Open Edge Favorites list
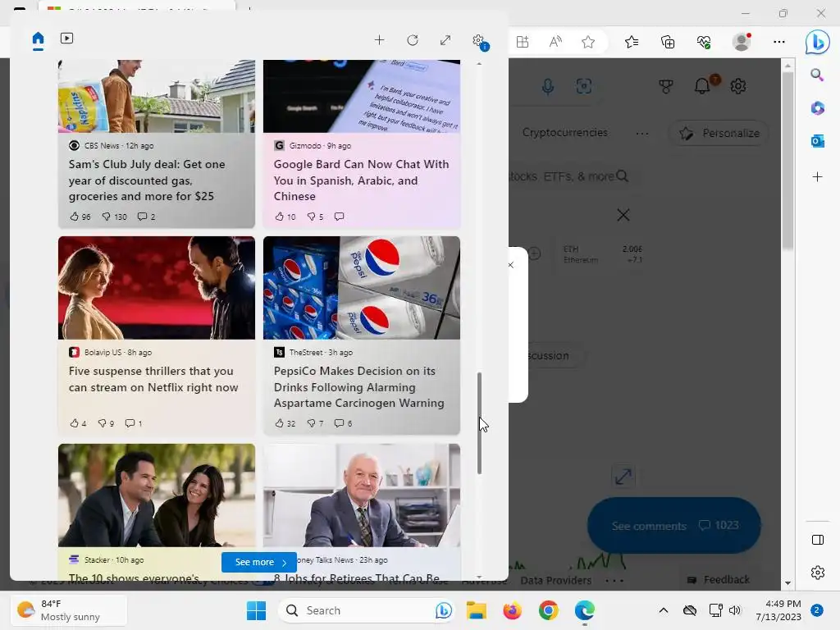840x630 pixels. [x=632, y=42]
